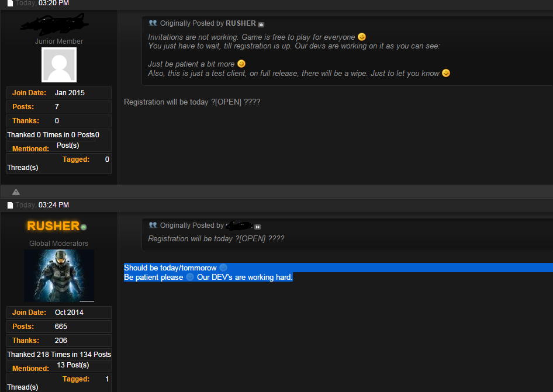
Task: View original post arrow next to RUSHER quote
Action: pyautogui.click(x=261, y=25)
